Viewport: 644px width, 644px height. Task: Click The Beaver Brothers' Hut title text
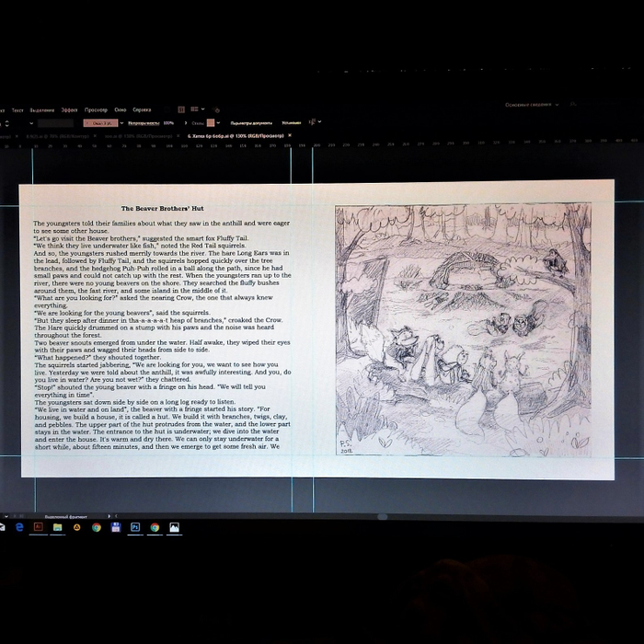click(x=162, y=208)
